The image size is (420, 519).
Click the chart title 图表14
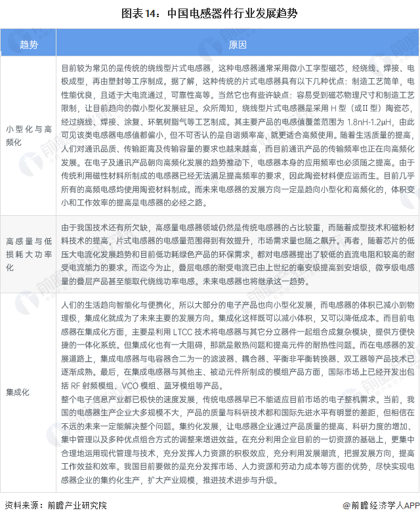tap(209, 14)
